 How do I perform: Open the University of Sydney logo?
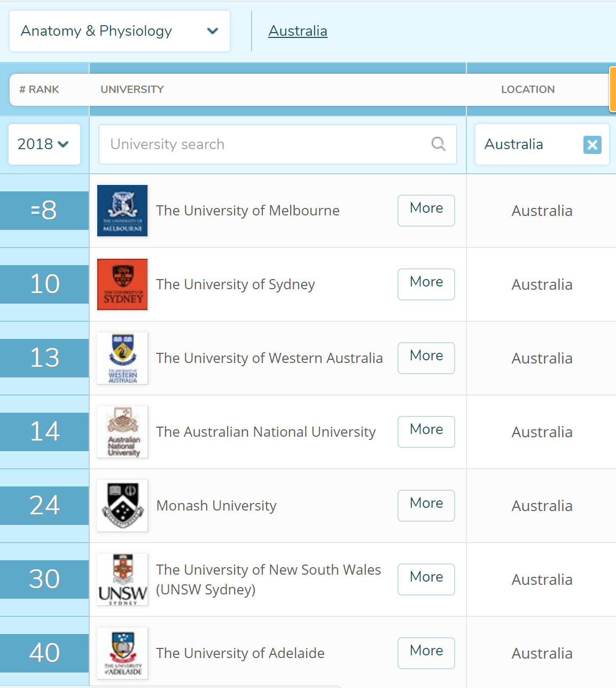[x=122, y=284]
